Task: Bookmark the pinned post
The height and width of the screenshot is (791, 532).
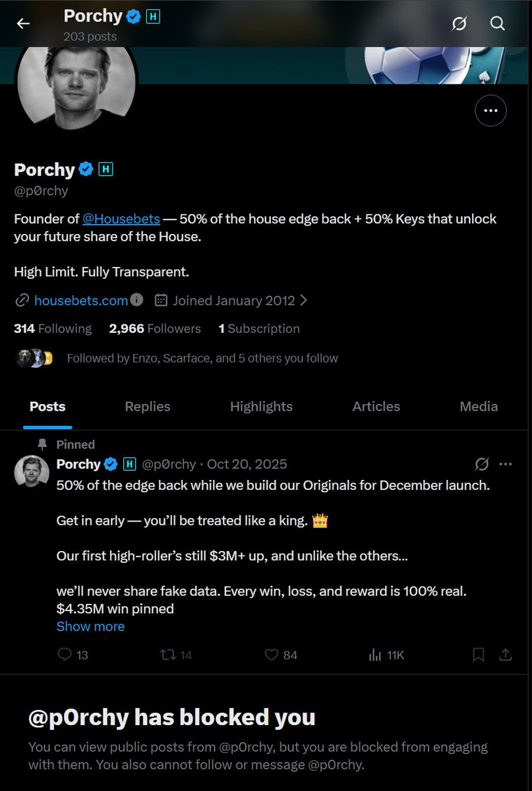Action: tap(479, 655)
